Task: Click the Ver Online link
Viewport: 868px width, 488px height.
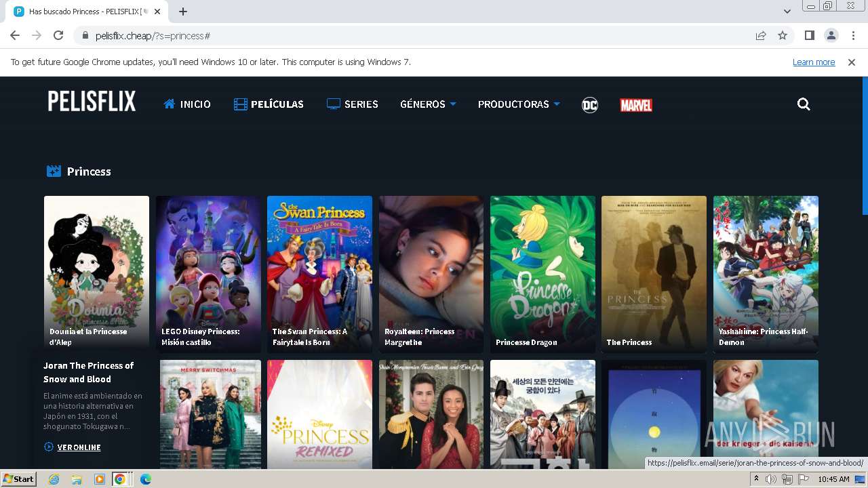Action: [x=73, y=447]
